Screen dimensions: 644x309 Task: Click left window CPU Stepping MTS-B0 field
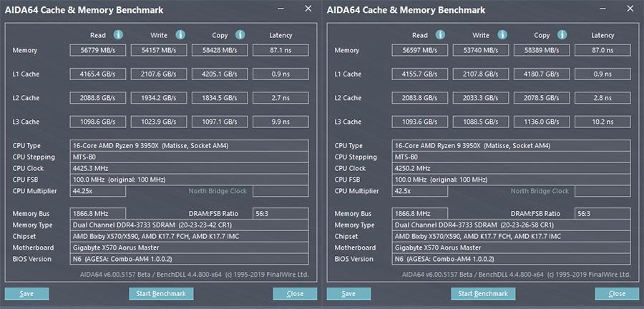190,157
